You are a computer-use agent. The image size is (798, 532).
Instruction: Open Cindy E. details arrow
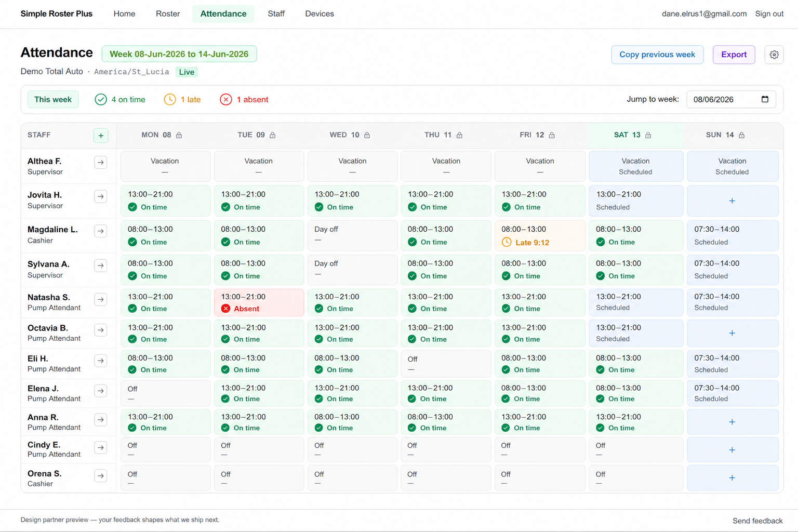click(x=101, y=447)
